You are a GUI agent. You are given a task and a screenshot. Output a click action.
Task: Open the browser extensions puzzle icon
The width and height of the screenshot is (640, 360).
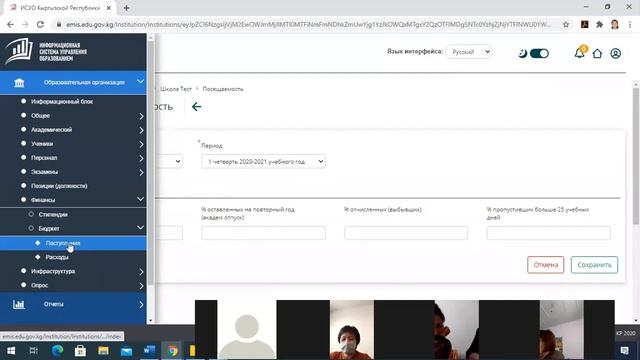click(x=599, y=24)
